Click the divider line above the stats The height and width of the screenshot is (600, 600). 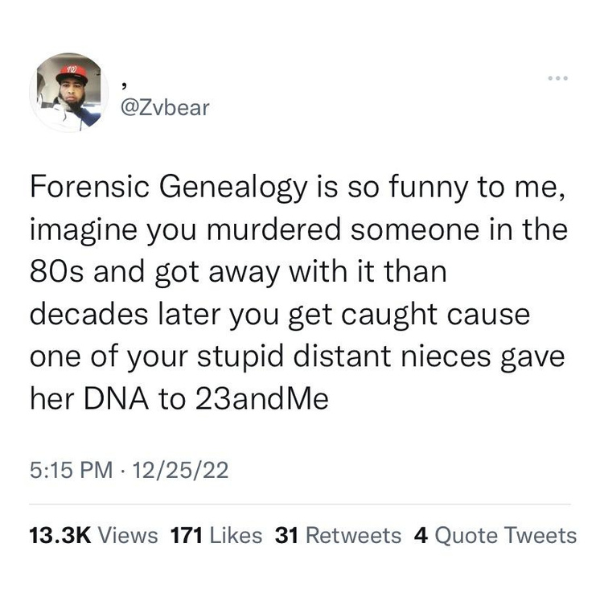click(300, 504)
